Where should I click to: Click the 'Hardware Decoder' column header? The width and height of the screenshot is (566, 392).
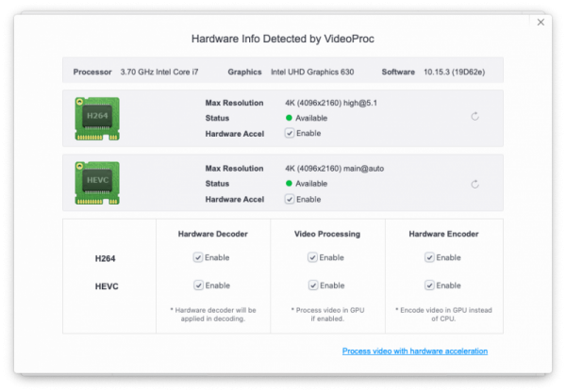click(212, 234)
